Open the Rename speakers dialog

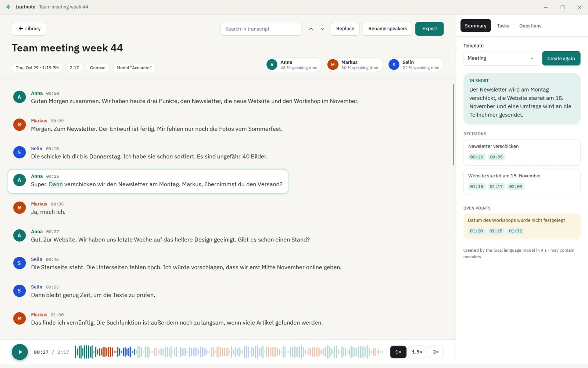pyautogui.click(x=388, y=29)
